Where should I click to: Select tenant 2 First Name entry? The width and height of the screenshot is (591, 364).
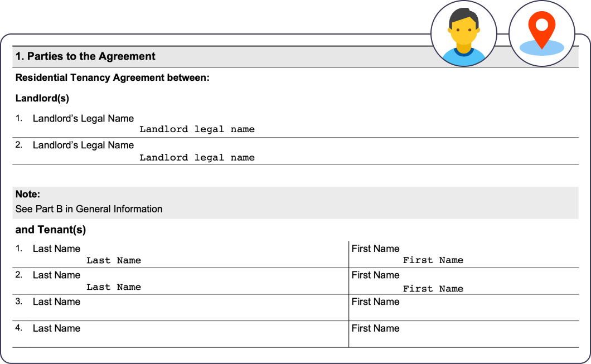click(x=433, y=289)
